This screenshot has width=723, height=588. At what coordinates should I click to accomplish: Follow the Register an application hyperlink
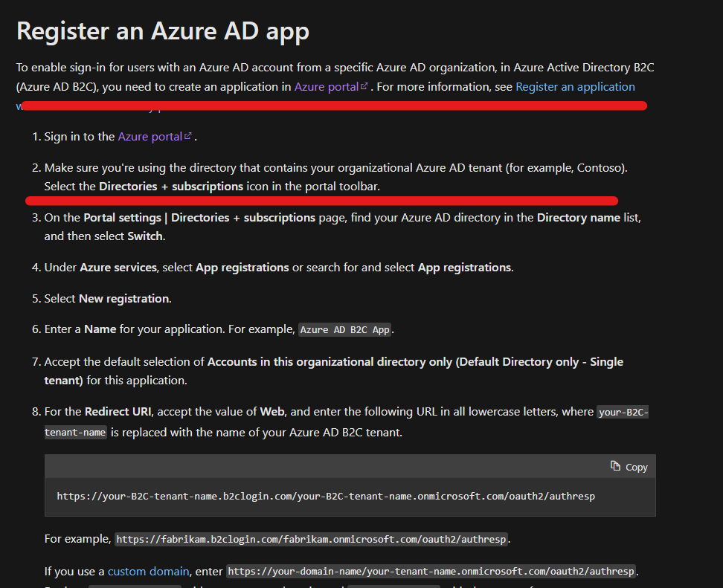pos(575,86)
